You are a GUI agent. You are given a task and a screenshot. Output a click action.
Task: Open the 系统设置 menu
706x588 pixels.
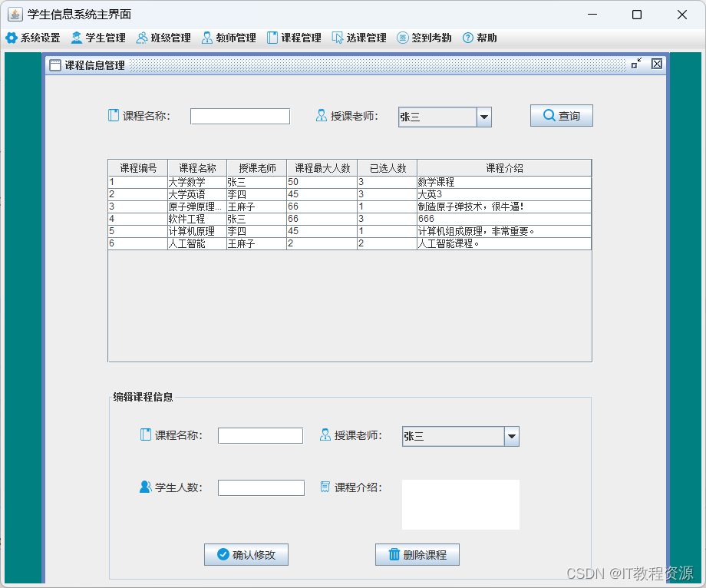(x=33, y=38)
